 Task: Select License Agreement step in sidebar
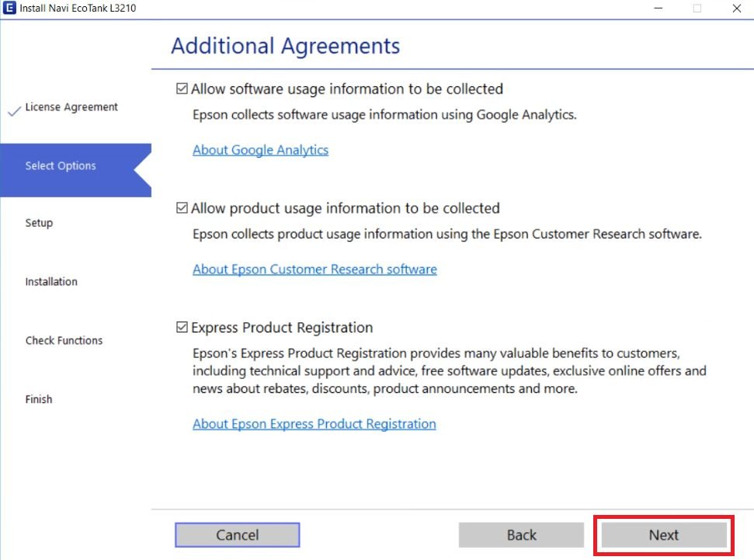point(71,107)
